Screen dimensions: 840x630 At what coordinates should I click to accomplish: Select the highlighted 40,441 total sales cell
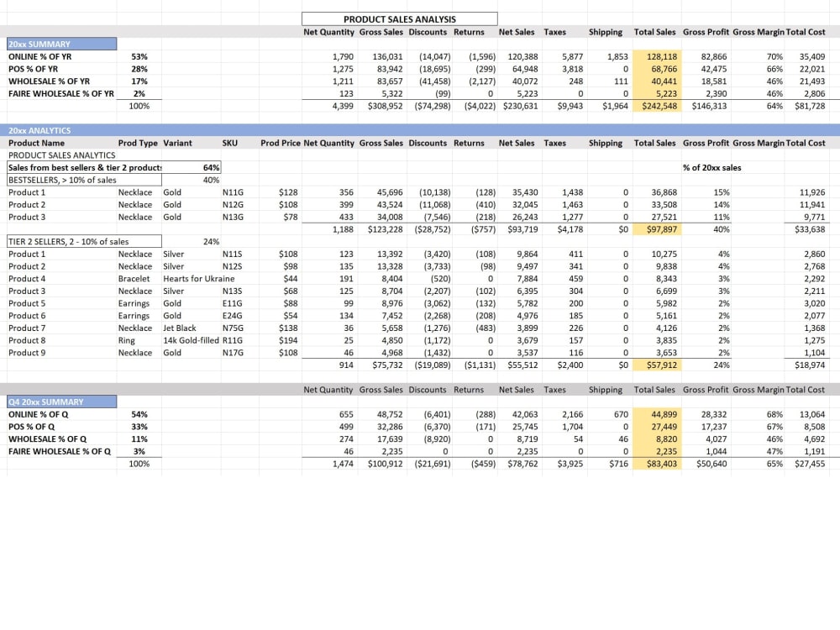(657, 81)
